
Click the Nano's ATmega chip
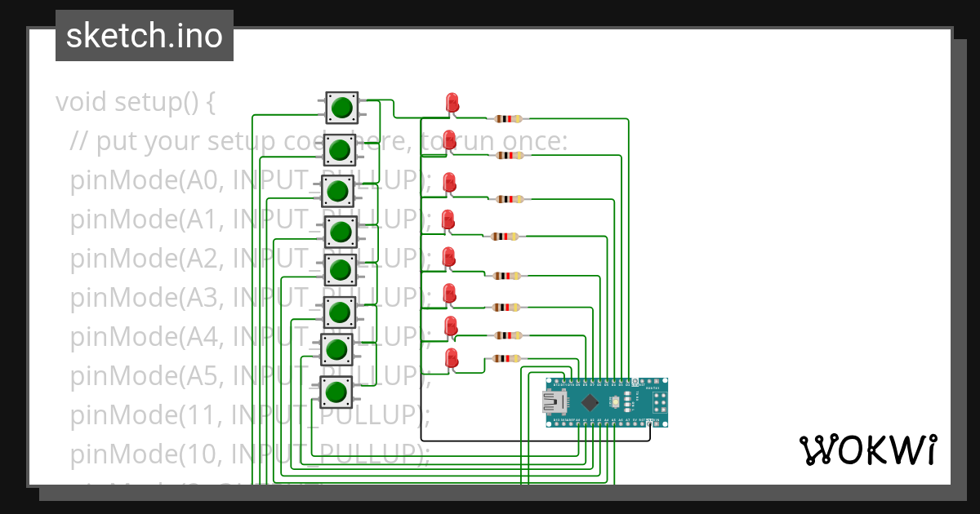(590, 401)
